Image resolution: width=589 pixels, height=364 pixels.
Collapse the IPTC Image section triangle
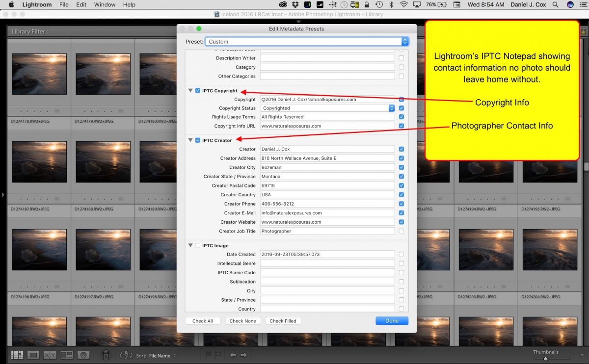(x=190, y=245)
